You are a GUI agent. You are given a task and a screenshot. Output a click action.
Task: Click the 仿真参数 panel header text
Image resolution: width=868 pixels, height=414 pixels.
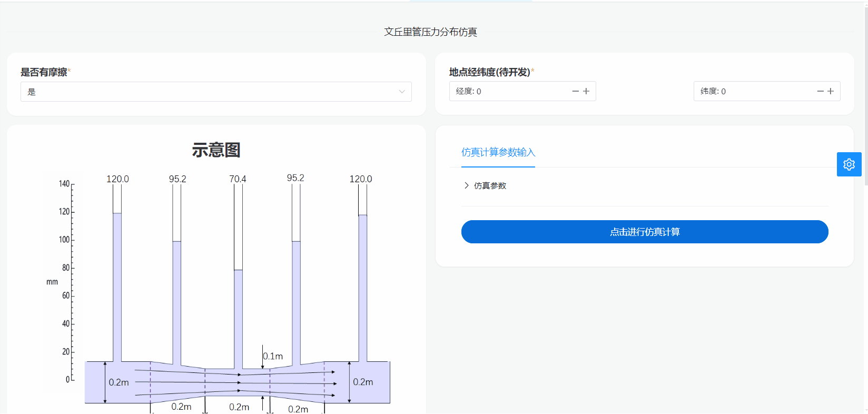[x=490, y=185]
